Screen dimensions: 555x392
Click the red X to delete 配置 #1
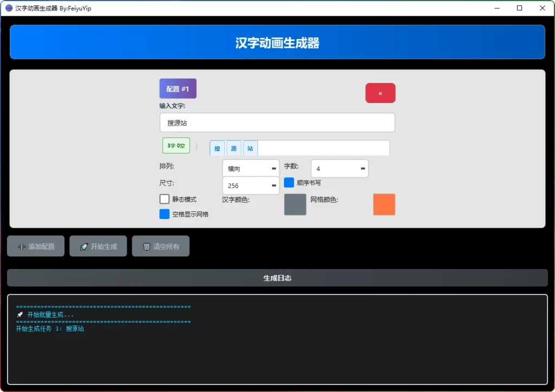380,93
